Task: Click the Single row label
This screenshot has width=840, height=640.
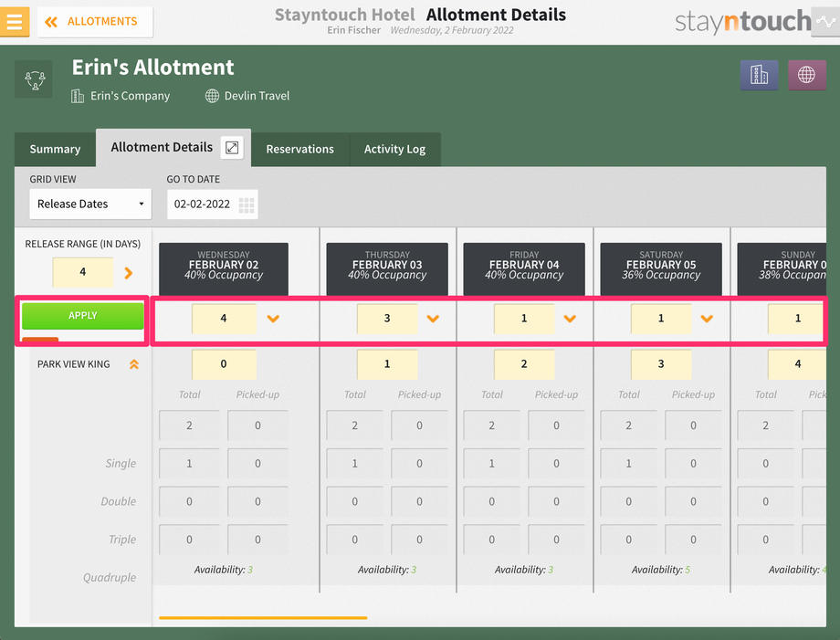Action: tap(121, 463)
